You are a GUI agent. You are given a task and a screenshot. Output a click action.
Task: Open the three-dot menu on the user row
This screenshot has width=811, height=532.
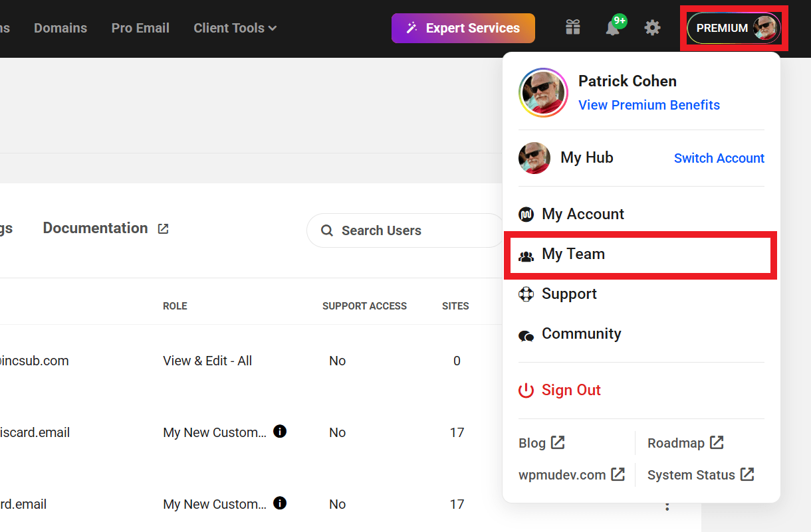pos(667,506)
